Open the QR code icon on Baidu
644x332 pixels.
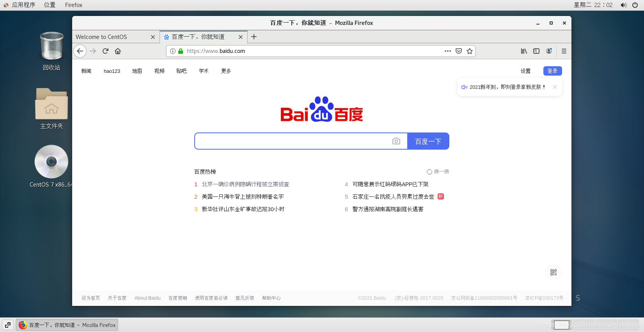[554, 272]
